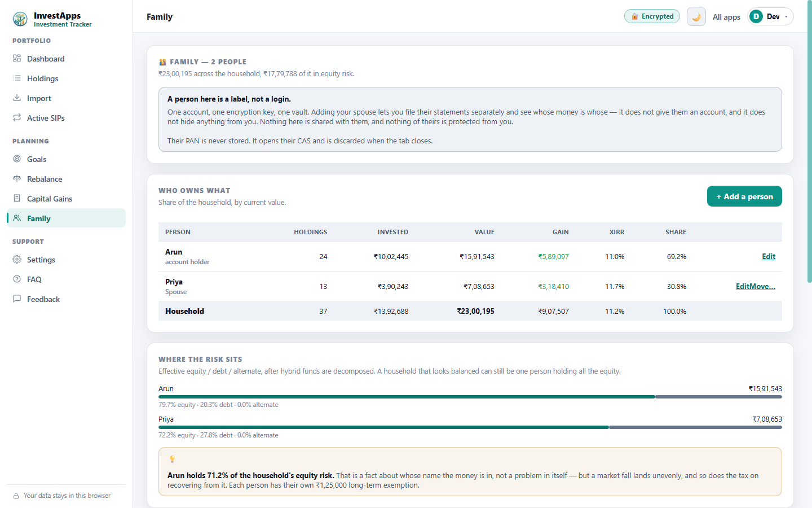Viewport: 812px width, 508px height.
Task: Click the Family page title in the header
Action: (160, 16)
